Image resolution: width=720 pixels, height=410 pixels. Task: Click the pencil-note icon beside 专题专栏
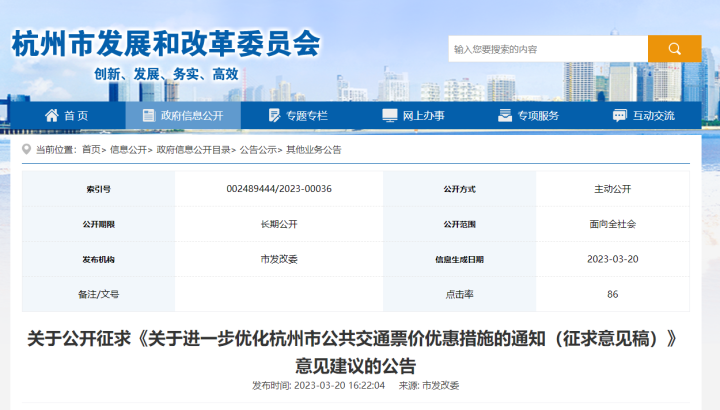pyautogui.click(x=274, y=115)
